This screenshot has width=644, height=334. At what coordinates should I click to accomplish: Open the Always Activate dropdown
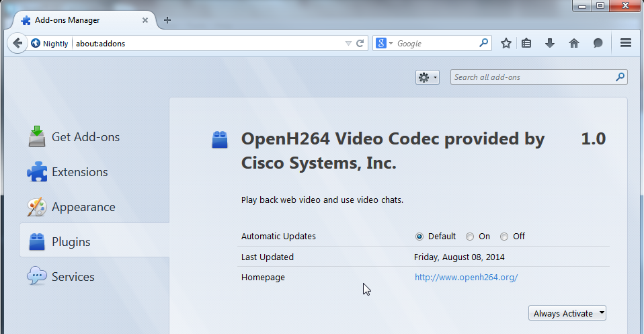coord(567,313)
